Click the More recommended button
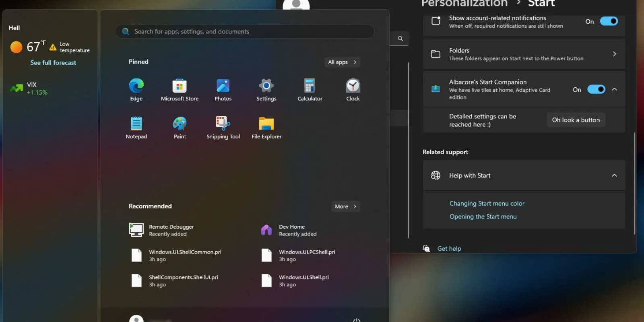The width and height of the screenshot is (644, 322). 345,206
